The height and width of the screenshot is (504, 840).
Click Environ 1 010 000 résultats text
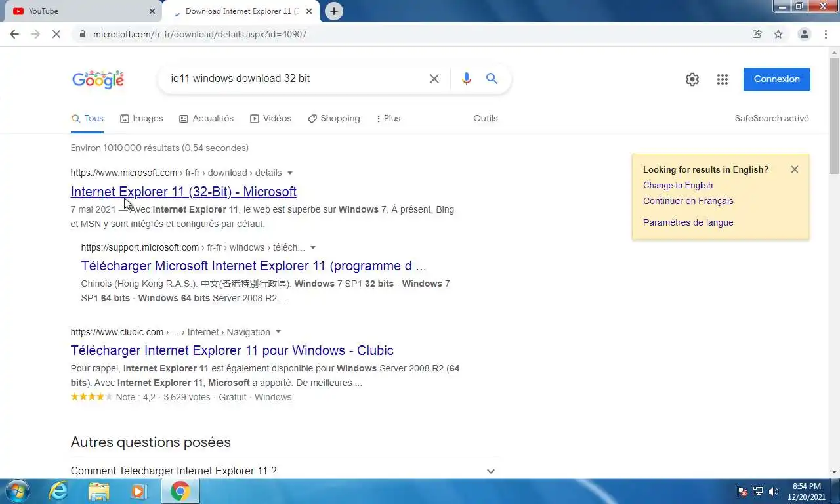click(x=159, y=148)
